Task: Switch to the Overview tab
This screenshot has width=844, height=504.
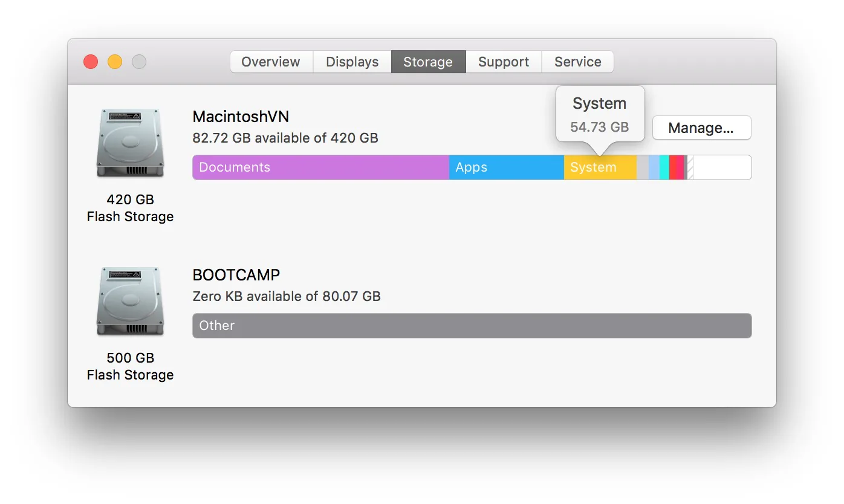Action: (271, 62)
